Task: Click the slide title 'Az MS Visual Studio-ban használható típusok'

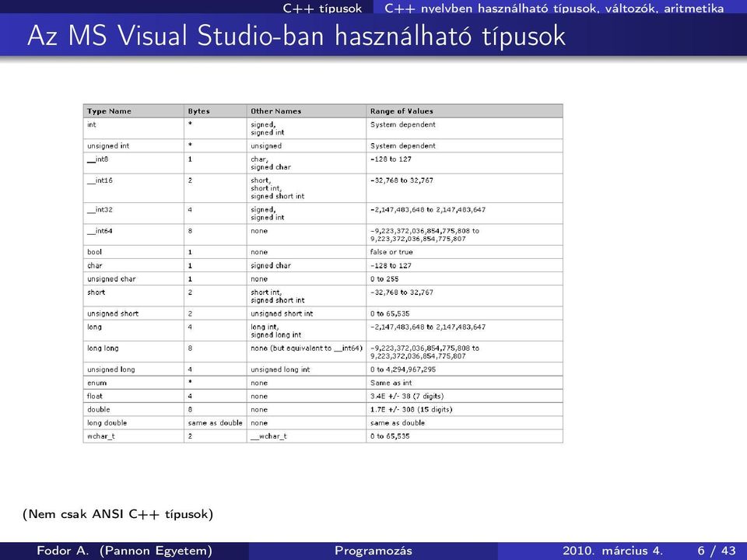Action: pos(296,36)
